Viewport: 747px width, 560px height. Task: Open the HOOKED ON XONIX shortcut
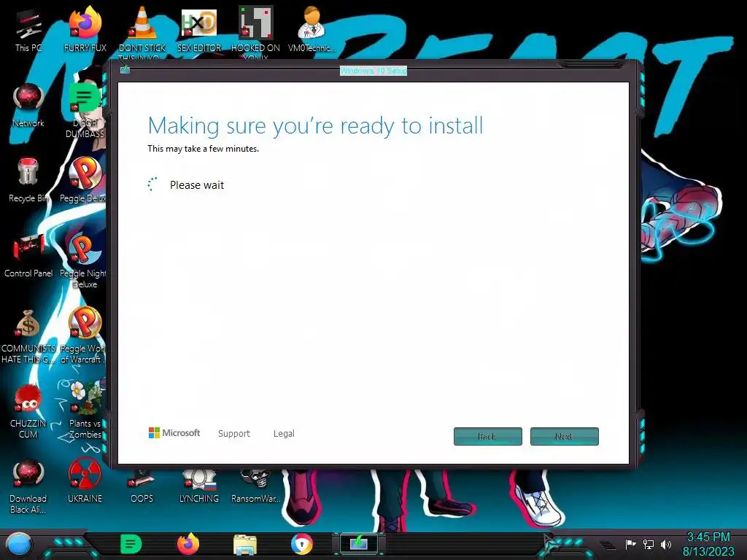(x=256, y=32)
